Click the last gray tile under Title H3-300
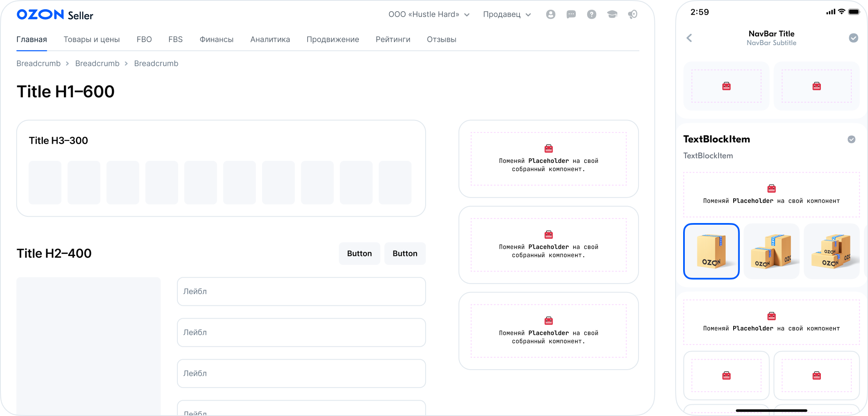Screen dimensions: 868x416 (x=395, y=183)
